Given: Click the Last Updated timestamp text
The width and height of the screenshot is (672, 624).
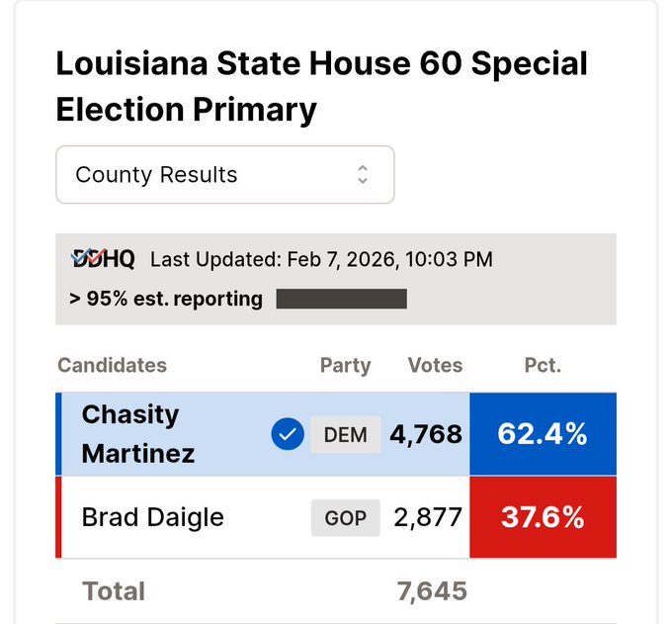Looking at the screenshot, I should 321,260.
